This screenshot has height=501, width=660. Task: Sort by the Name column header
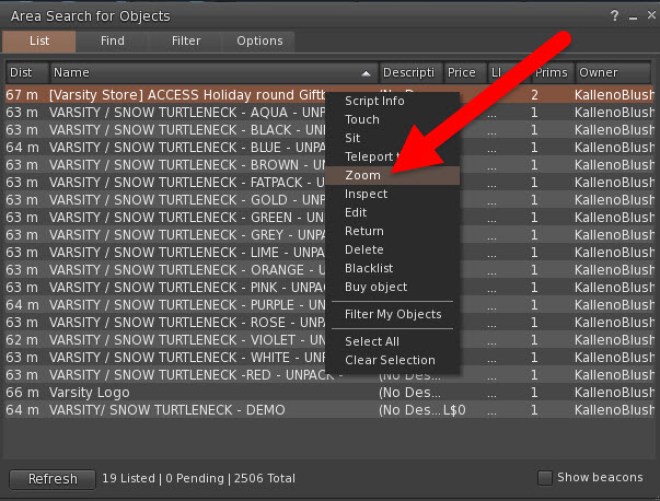tap(213, 73)
